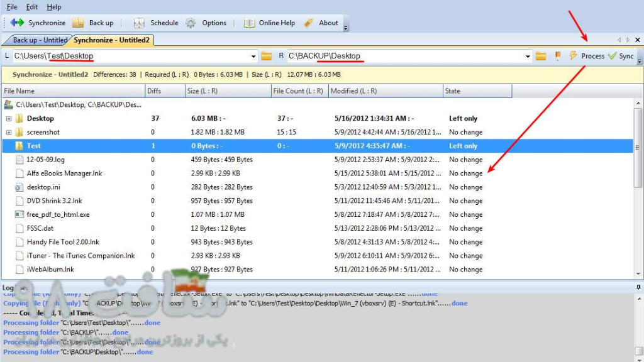Screen dimensions: 644x362
Task: Open the Edit menu
Action: pos(31,7)
